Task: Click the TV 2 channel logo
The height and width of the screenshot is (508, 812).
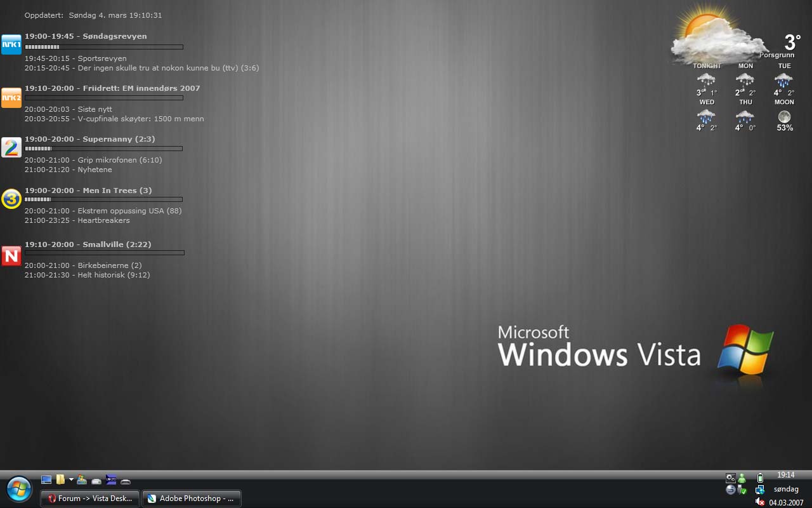Action: pos(11,147)
